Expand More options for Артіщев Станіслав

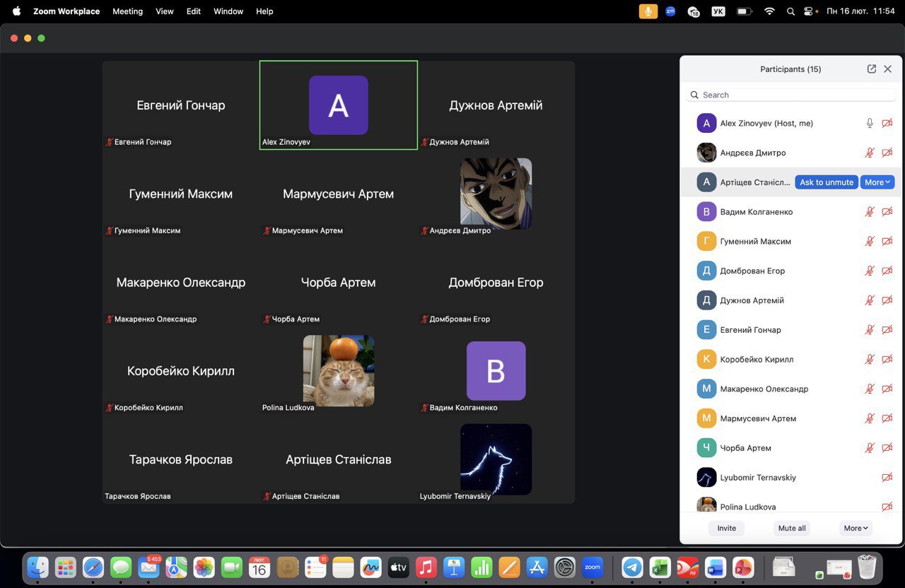point(877,182)
